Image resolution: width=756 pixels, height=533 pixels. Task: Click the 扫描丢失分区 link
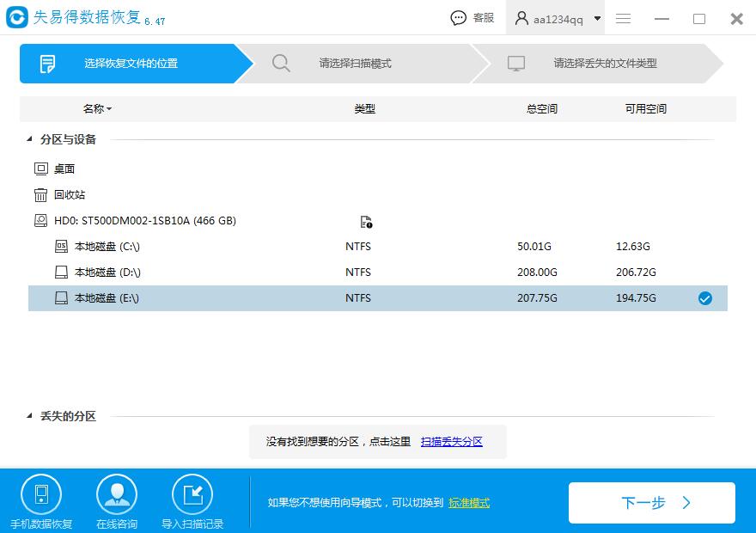click(453, 441)
